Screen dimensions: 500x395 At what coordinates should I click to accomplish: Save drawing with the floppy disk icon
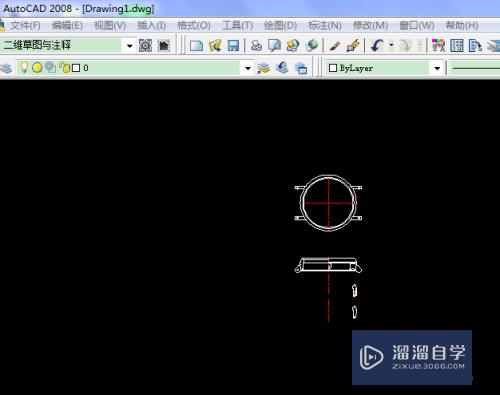tap(233, 46)
